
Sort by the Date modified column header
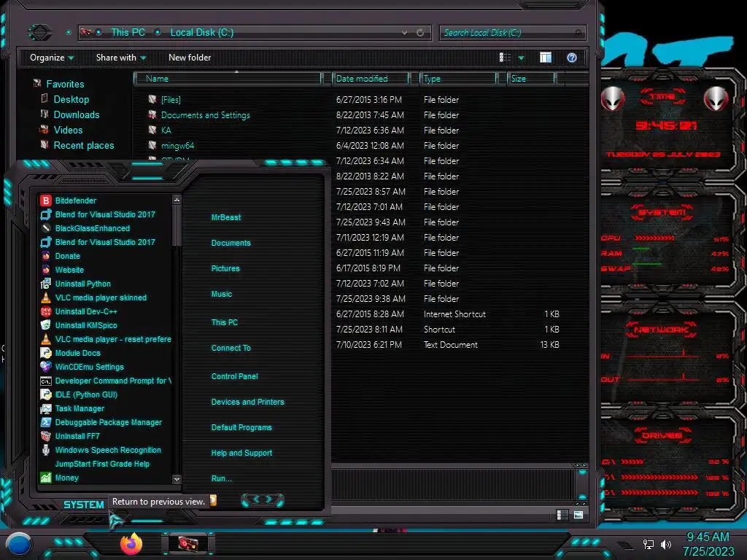[x=370, y=79]
